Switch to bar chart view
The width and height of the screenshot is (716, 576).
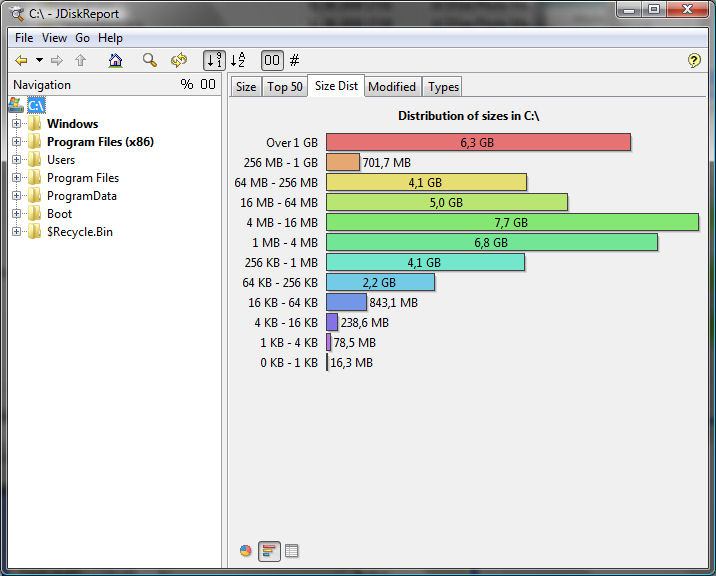(x=269, y=551)
